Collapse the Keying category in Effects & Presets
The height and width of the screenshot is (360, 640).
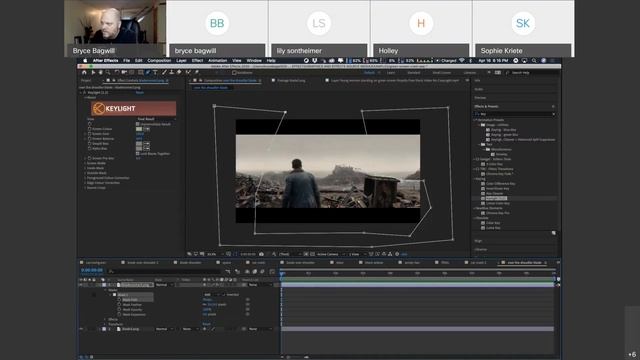(x=475, y=179)
